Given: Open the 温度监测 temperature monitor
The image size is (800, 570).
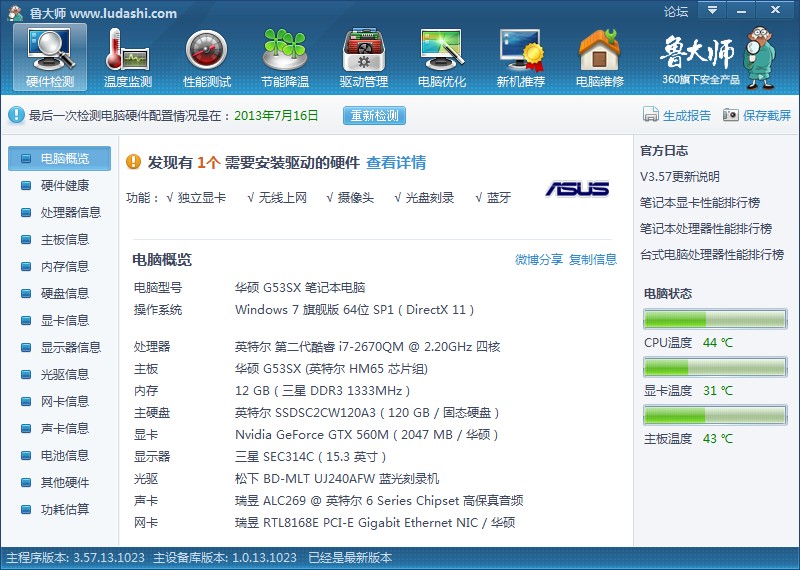Looking at the screenshot, I should tap(128, 56).
